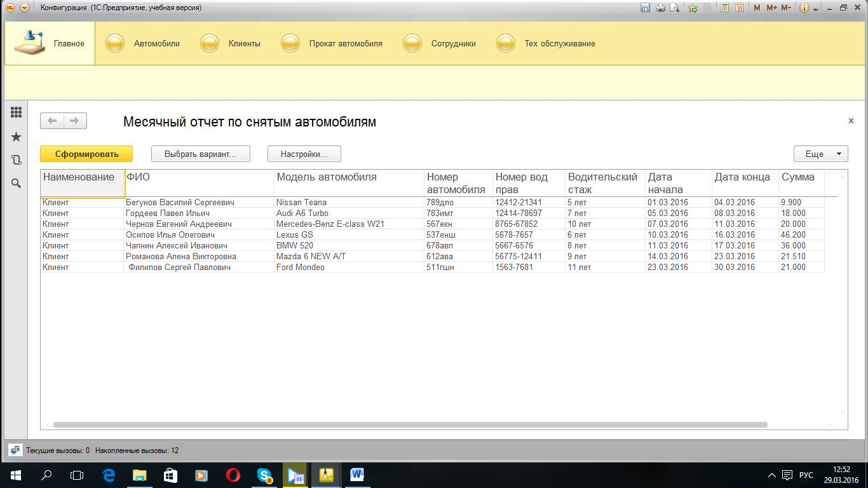Select the Сумма column header
Viewport: 868px width, 488px height.
click(801, 184)
